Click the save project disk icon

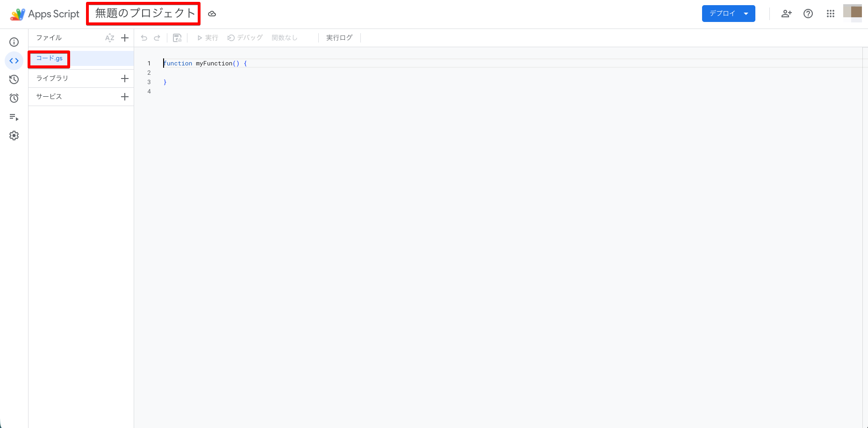click(177, 38)
